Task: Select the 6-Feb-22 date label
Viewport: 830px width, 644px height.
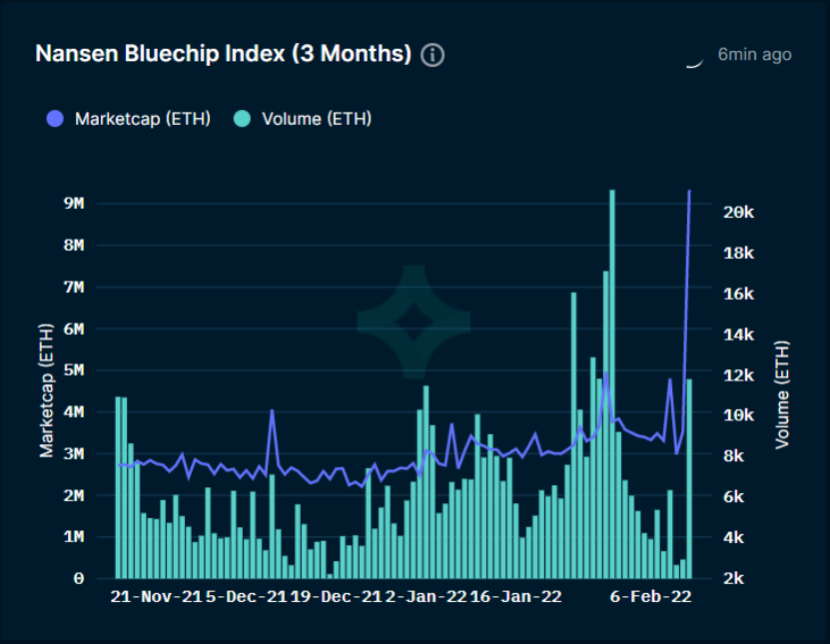Action: (x=651, y=597)
